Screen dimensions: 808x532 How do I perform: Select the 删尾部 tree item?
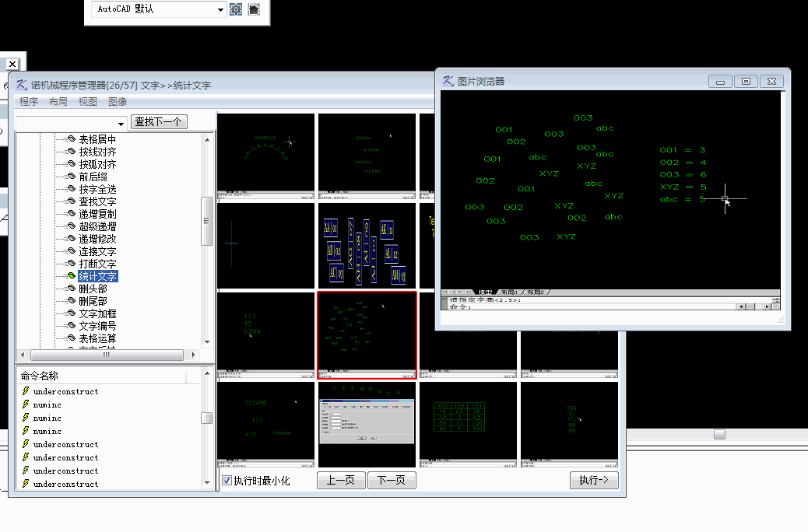(x=93, y=301)
